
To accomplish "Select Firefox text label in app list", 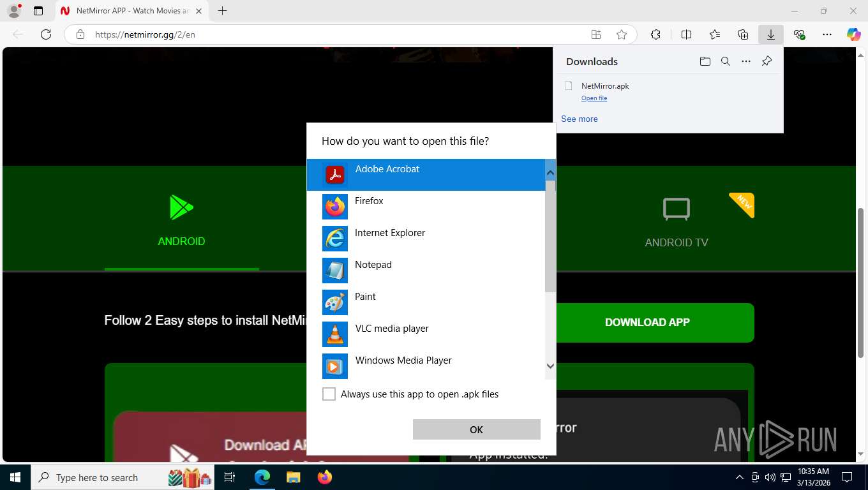I will tap(369, 201).
